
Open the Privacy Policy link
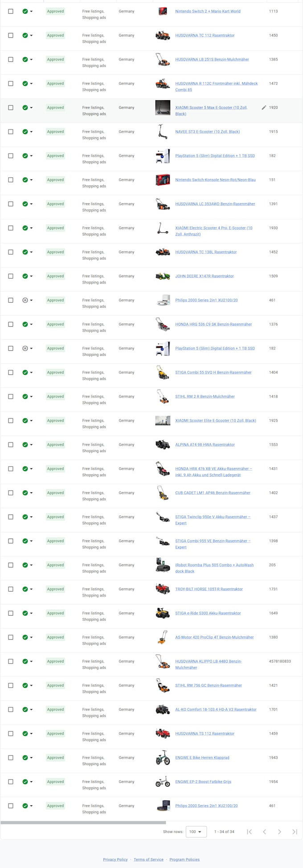click(115, 860)
